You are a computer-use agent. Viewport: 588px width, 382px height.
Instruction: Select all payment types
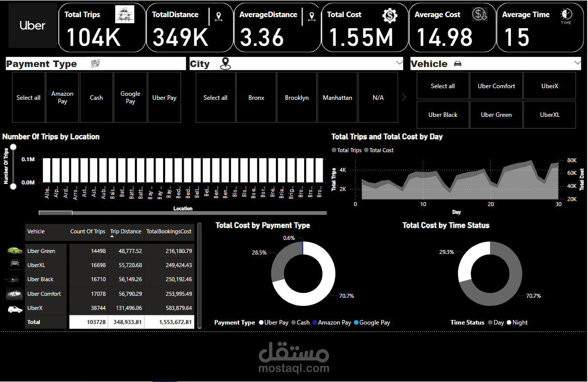click(29, 98)
